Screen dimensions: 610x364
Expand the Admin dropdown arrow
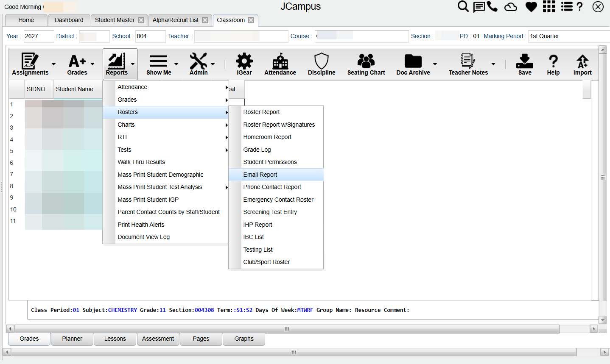pos(213,64)
